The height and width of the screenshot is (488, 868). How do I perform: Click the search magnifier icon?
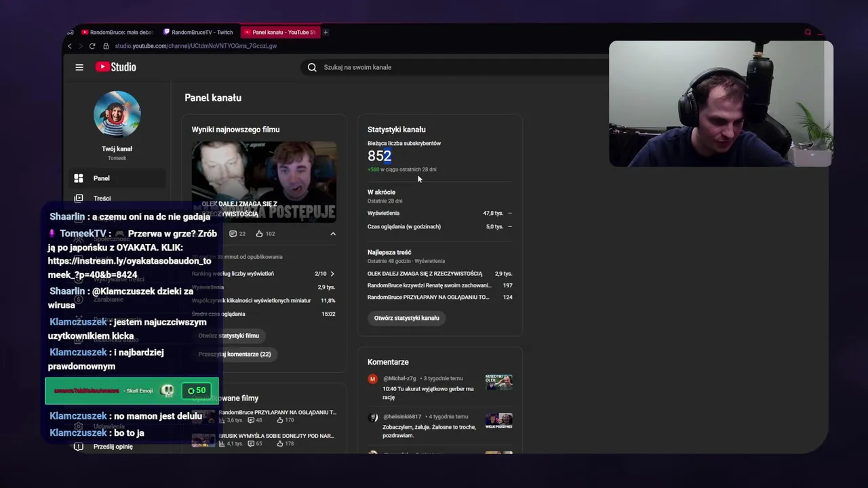[x=312, y=67]
